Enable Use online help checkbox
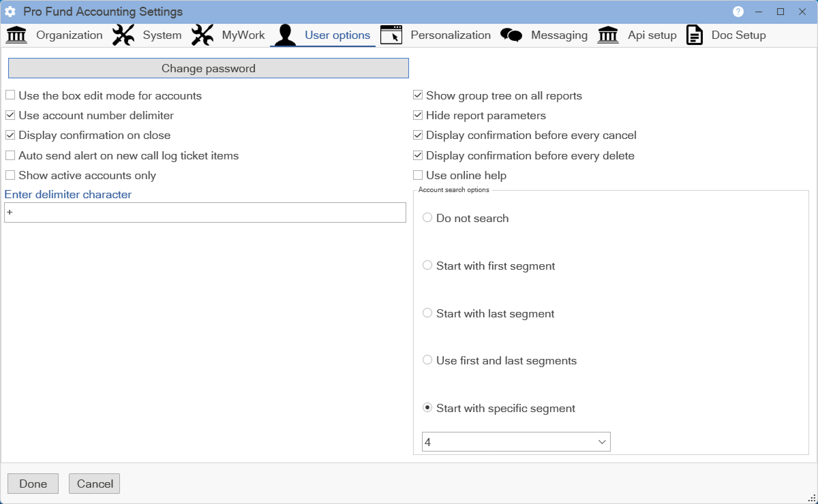Viewport: 818px width, 504px height. coord(418,175)
